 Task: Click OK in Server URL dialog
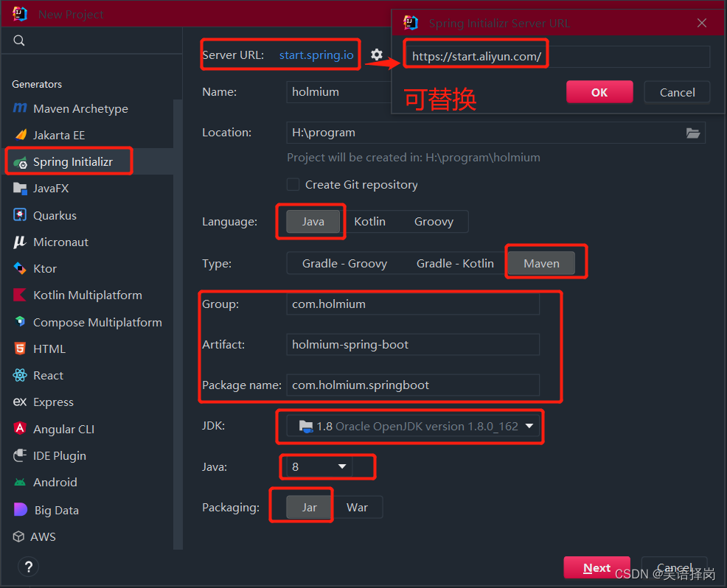tap(599, 92)
